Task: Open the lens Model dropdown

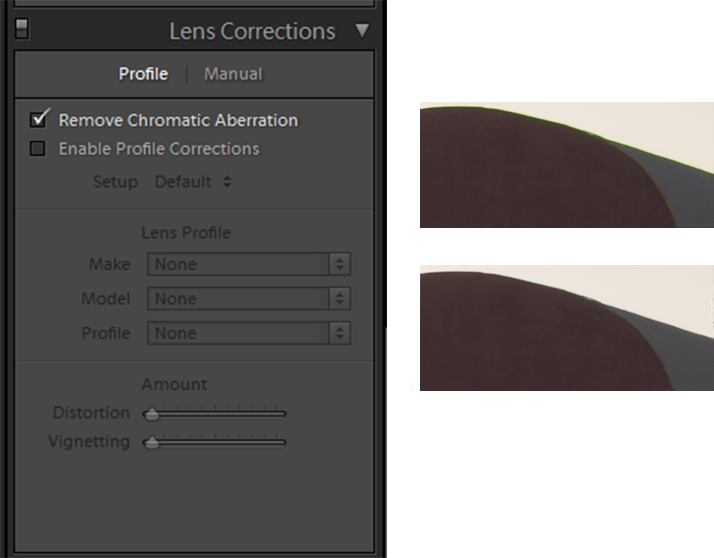Action: [249, 299]
